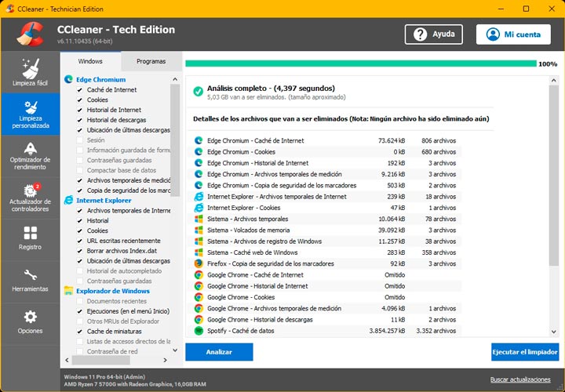
Task: Open Herramientas with the wrench icon
Action: coord(30,281)
